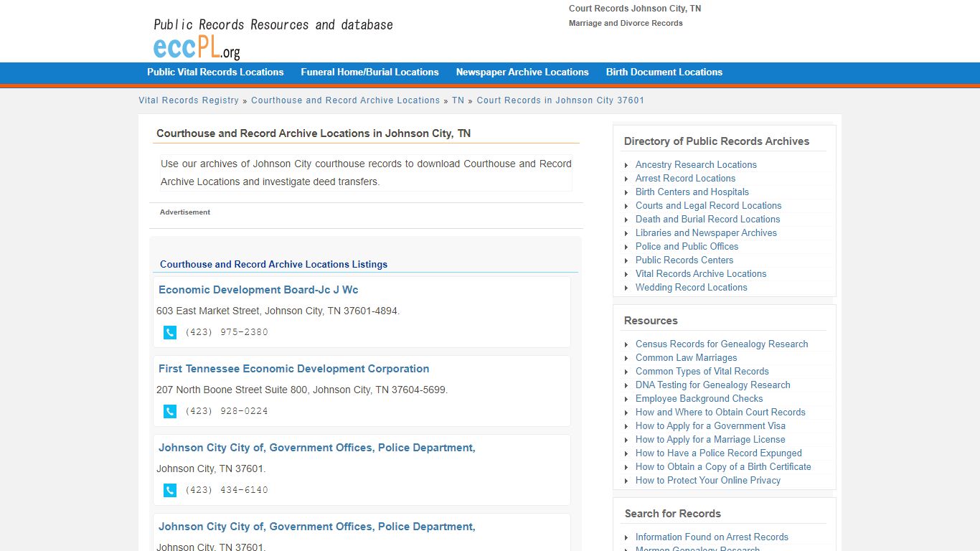Open How to Protect Your Online Privacy link
Image resolution: width=980 pixels, height=551 pixels.
708,480
